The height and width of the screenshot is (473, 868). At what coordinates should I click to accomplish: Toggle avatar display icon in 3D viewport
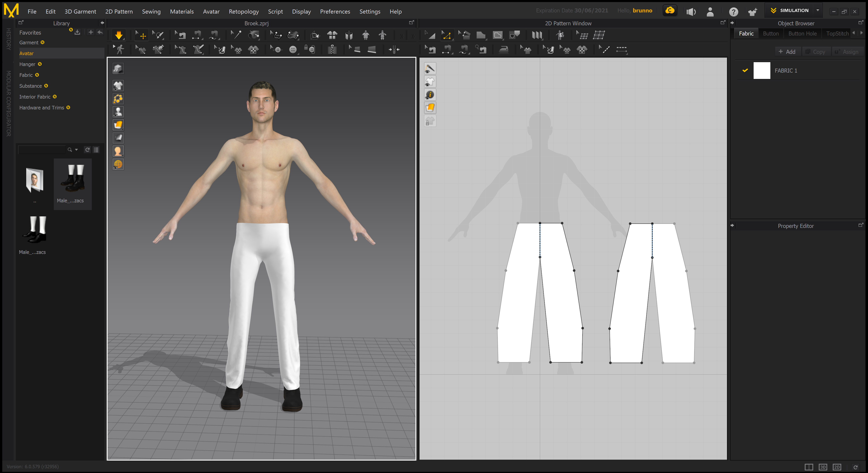pyautogui.click(x=118, y=112)
